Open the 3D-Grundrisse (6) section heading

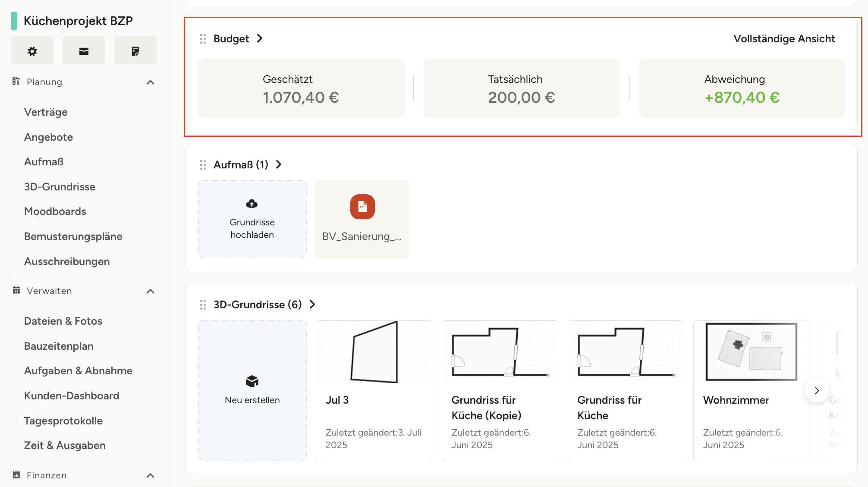pyautogui.click(x=258, y=305)
